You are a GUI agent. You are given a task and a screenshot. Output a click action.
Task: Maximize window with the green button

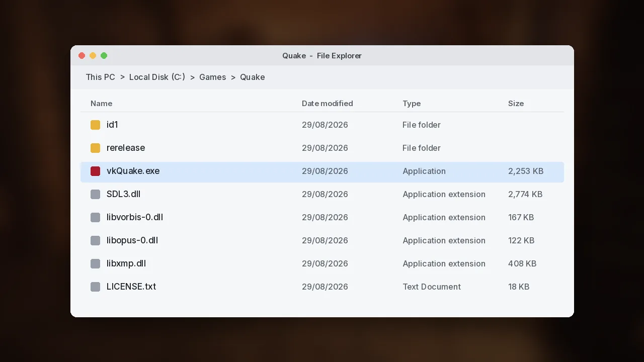pyautogui.click(x=104, y=56)
